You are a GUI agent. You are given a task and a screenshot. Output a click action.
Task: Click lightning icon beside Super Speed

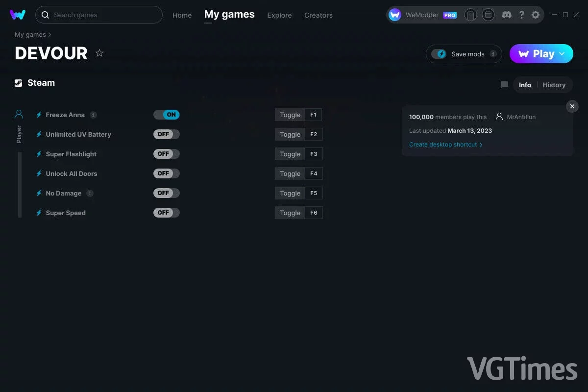(39, 213)
